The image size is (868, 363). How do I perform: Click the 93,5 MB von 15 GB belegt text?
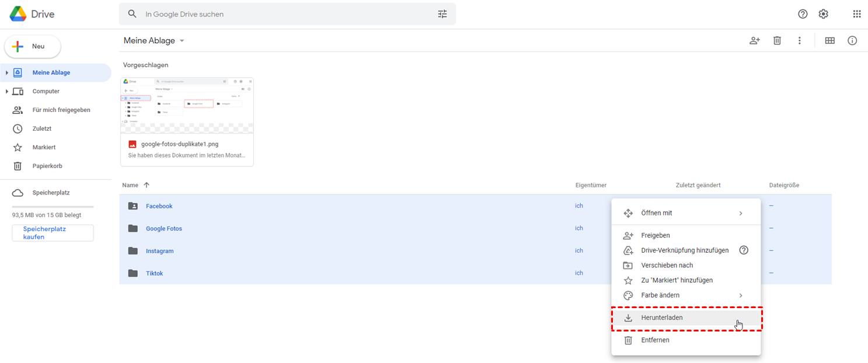pyautogui.click(x=47, y=215)
